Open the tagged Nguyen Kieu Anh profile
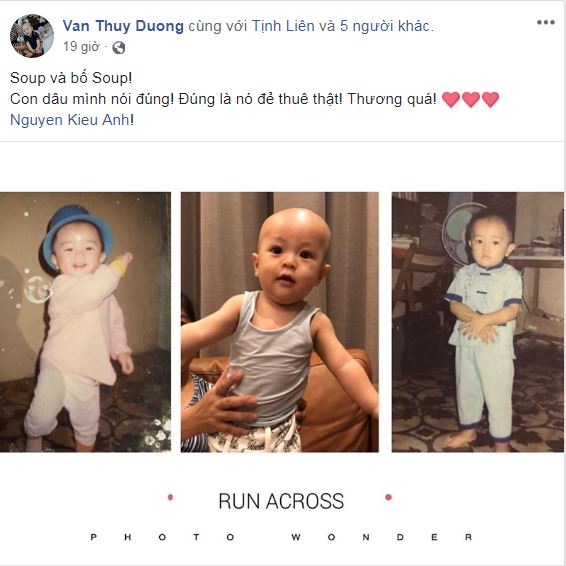566x566 pixels. (69, 120)
